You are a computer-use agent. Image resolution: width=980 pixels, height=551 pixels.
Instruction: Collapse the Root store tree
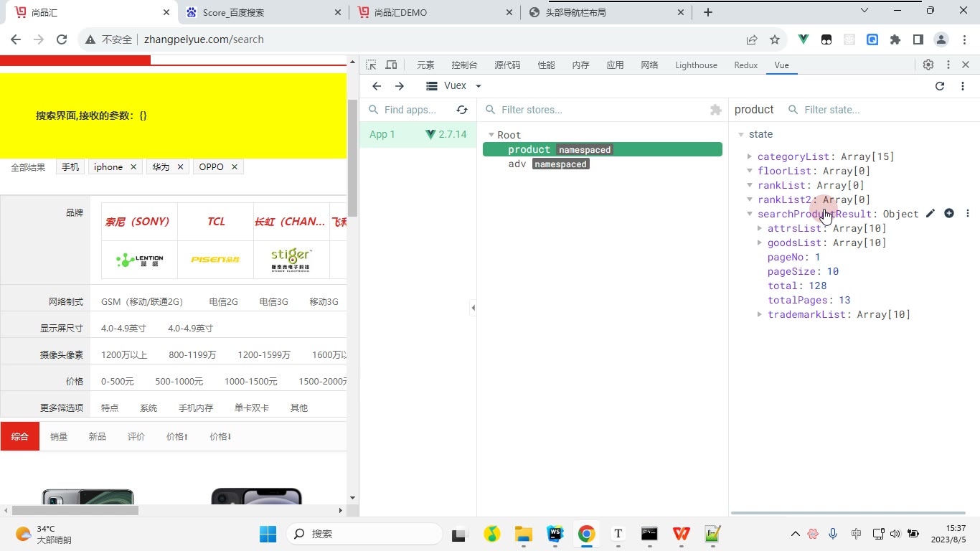[x=491, y=135]
